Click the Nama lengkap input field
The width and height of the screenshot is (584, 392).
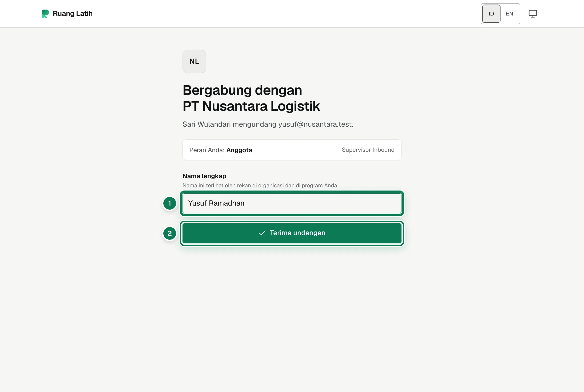(292, 203)
